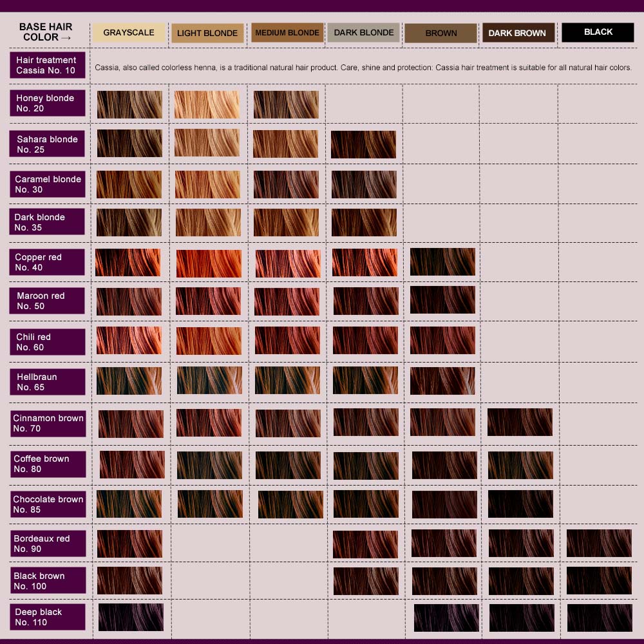Pick Chocolate brown swatch on medium blonde hair
Viewport: 644px width, 644px height.
(x=291, y=504)
